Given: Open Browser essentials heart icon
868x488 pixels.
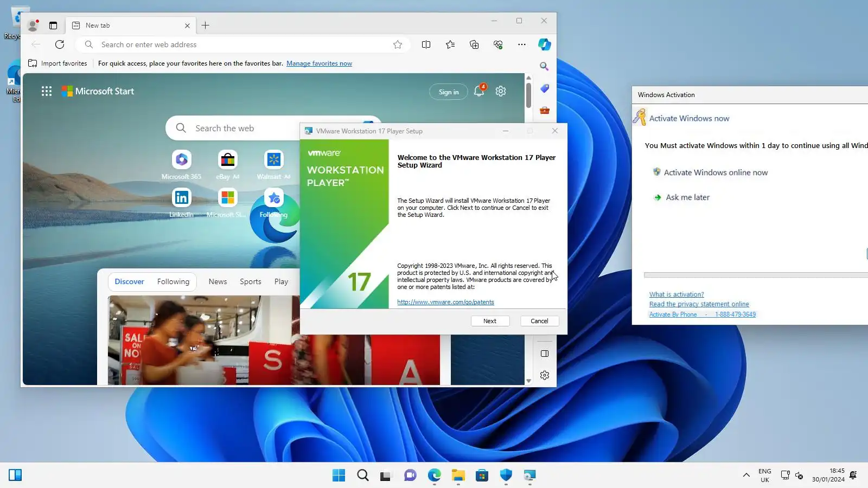Looking at the screenshot, I should [498, 44].
